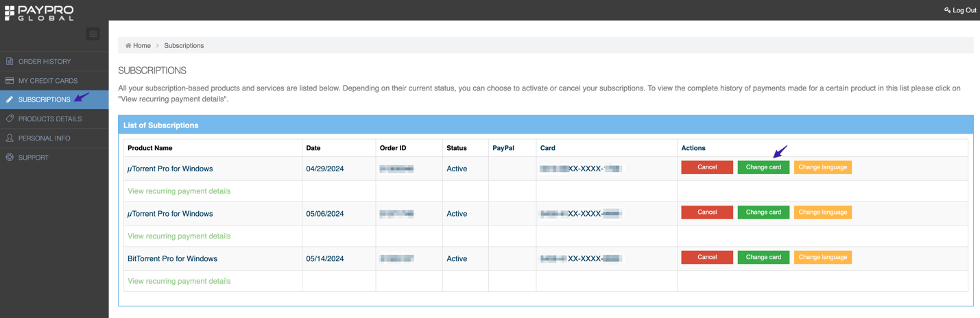Click the Home breadcrumb house icon
This screenshot has height=318, width=980.
click(128, 45)
